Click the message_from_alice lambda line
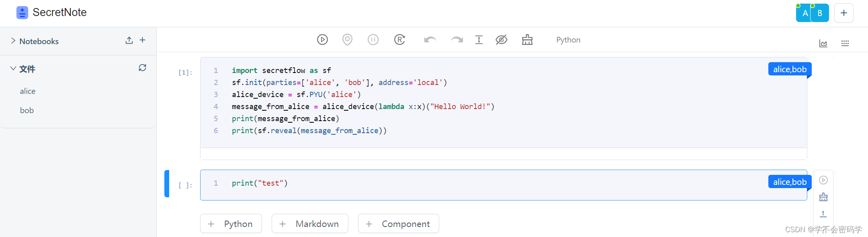 363,106
